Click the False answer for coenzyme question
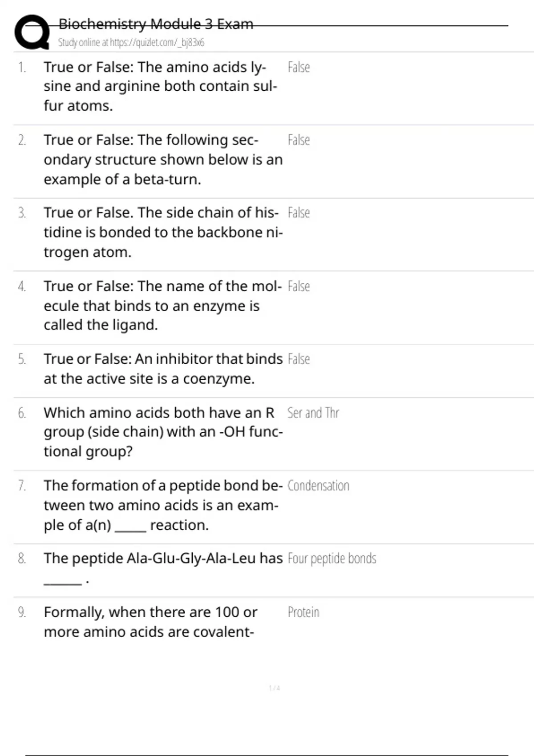The height and width of the screenshot is (756, 534). (x=299, y=359)
